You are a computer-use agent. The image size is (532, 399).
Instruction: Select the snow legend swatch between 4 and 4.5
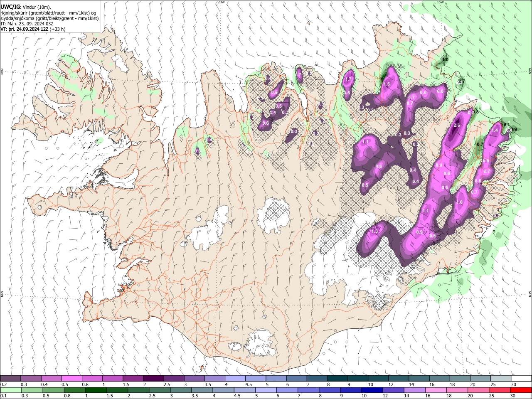(235, 378)
